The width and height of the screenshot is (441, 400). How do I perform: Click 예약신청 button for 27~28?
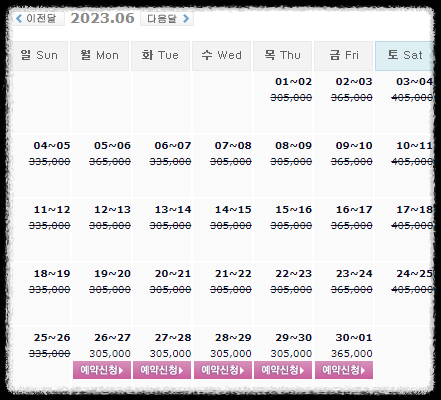point(162,370)
